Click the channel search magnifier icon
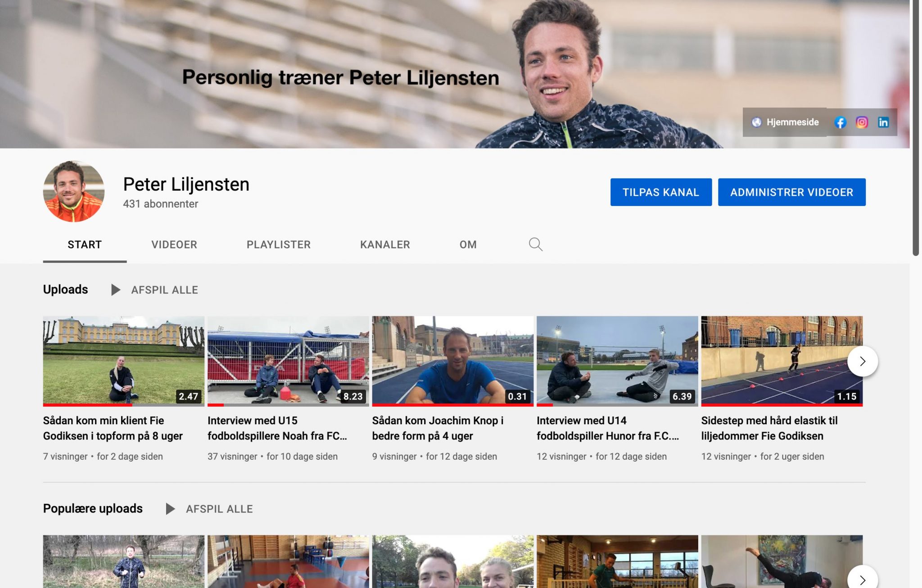Screen dimensions: 922x588 [535, 244]
